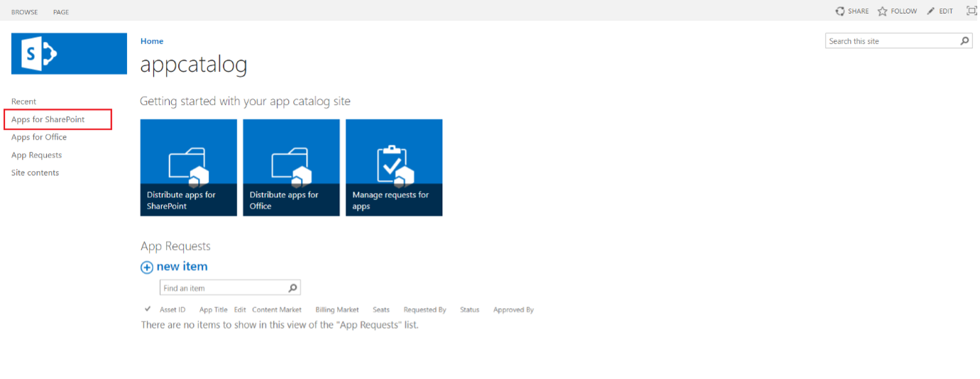This screenshot has width=980, height=379.
Task: Go to Apps for Office in sidebar
Action: 39,137
